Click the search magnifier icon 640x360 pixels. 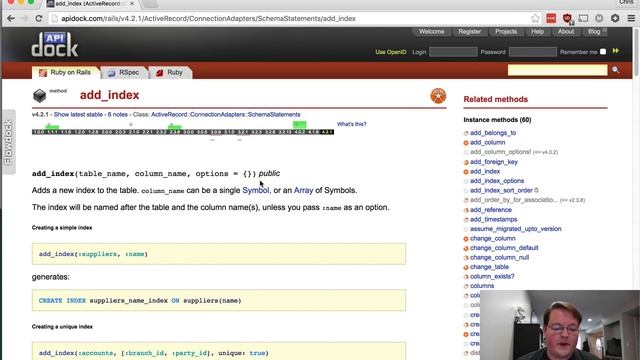(616, 70)
